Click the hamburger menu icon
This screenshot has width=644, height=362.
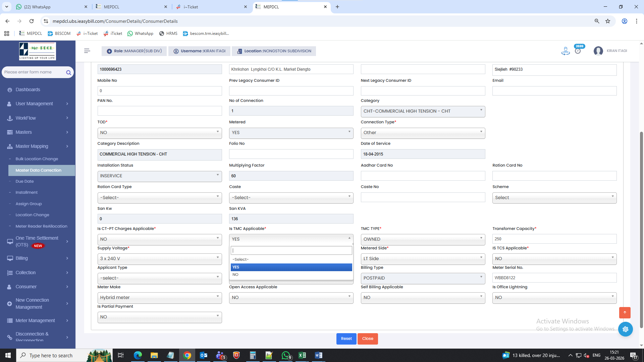click(x=87, y=51)
